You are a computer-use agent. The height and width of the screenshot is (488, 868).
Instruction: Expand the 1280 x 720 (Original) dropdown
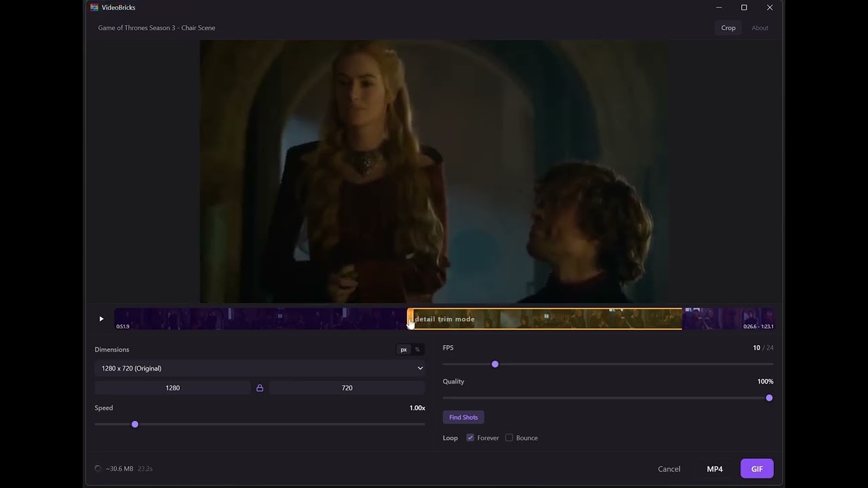[x=260, y=368]
